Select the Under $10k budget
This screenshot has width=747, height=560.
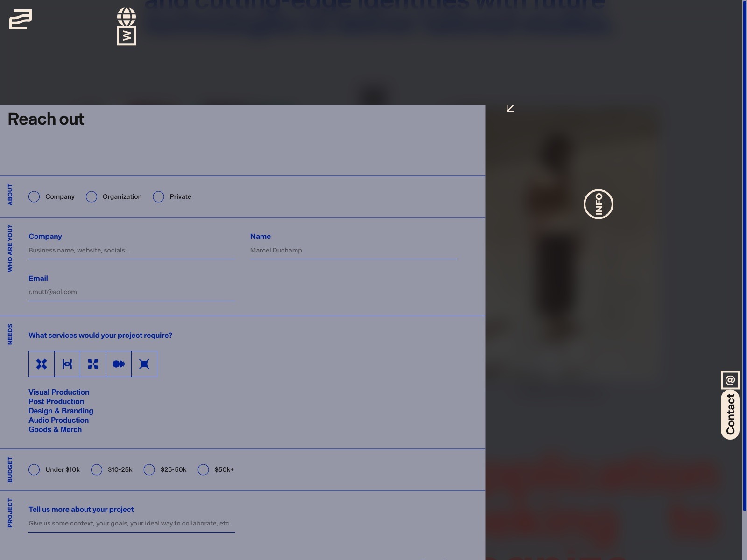(x=34, y=469)
